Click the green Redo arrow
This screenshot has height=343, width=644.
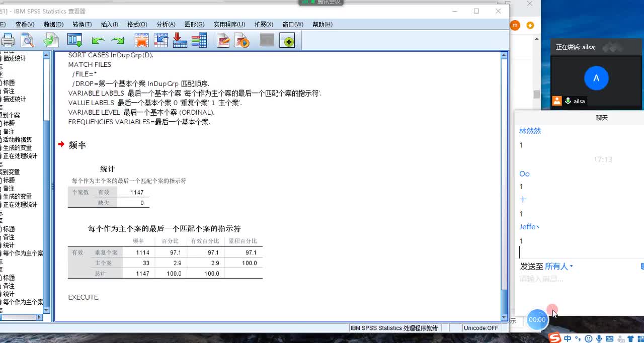coord(118,41)
